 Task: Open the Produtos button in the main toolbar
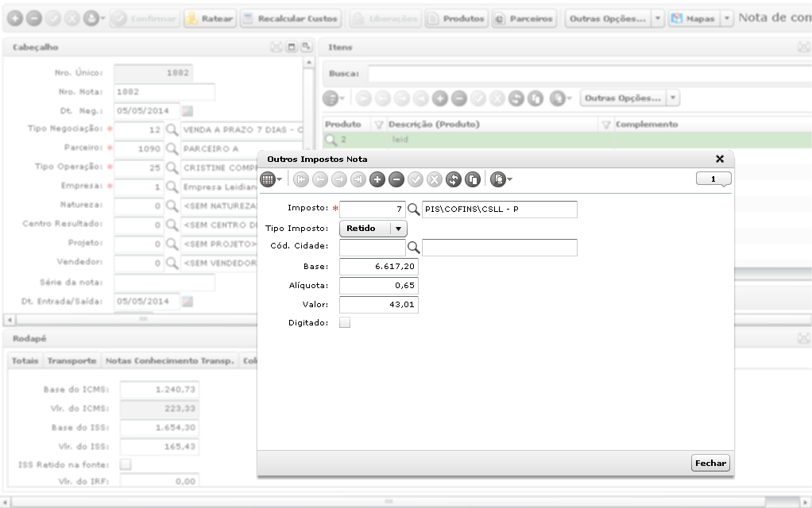click(x=456, y=18)
